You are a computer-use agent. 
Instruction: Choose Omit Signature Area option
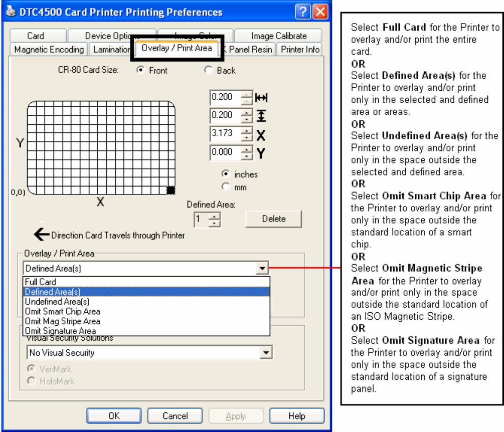tap(146, 330)
